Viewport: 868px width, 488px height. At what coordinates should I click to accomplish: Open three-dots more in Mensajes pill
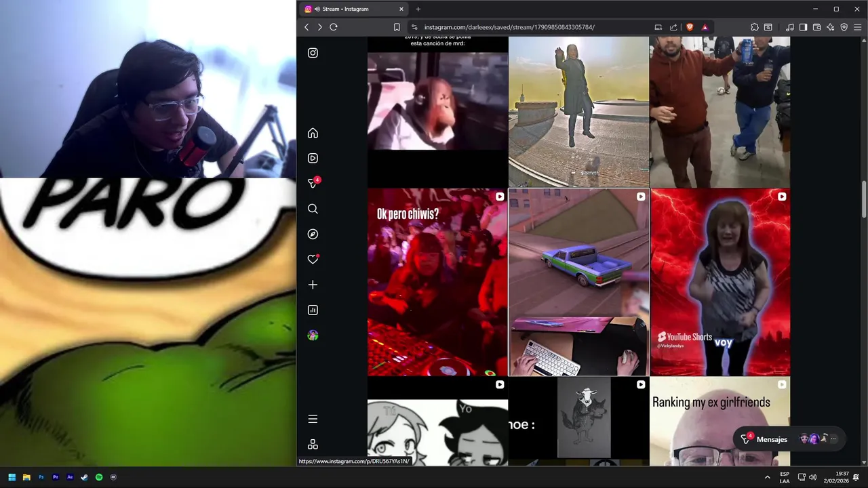[x=833, y=439]
